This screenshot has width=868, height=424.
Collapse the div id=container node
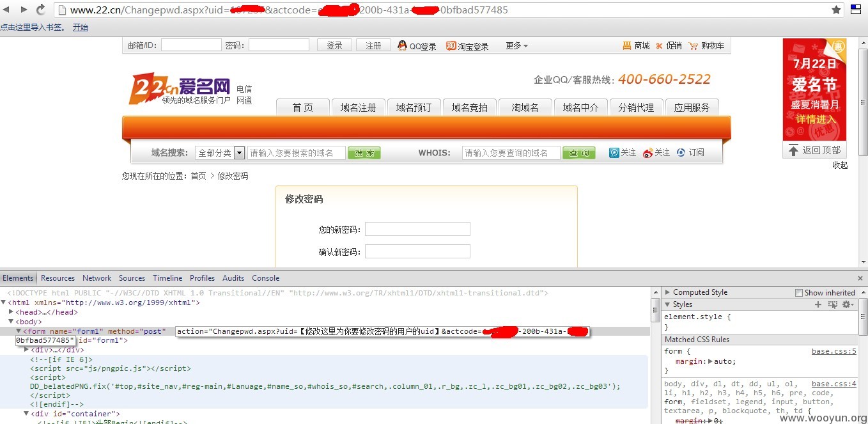(x=26, y=414)
